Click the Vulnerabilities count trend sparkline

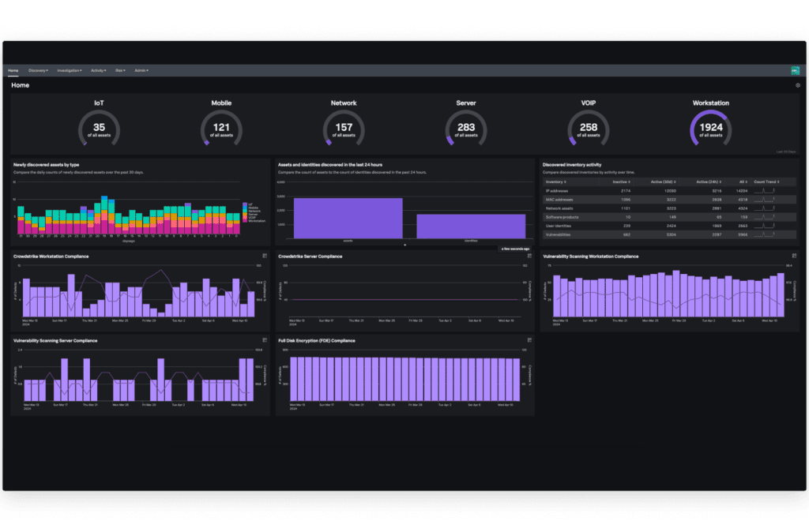pyautogui.click(x=764, y=234)
